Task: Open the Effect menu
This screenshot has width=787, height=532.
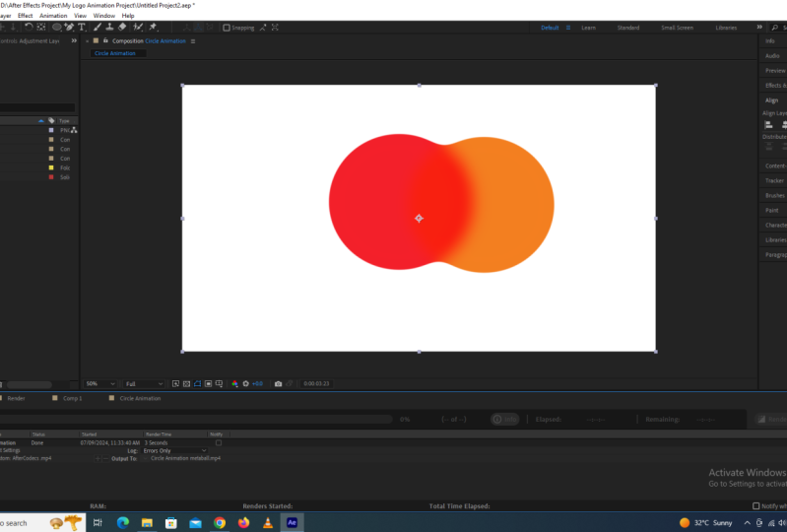Action: 25,16
